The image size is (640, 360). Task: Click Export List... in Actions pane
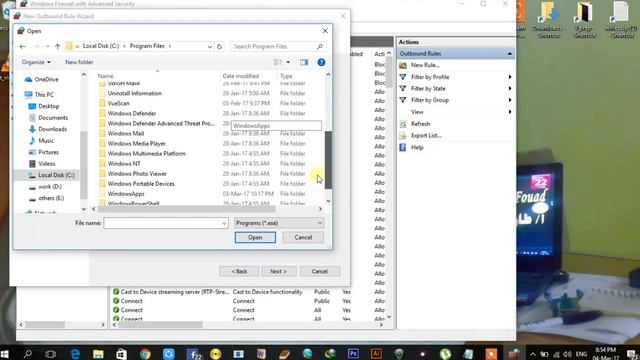(426, 136)
